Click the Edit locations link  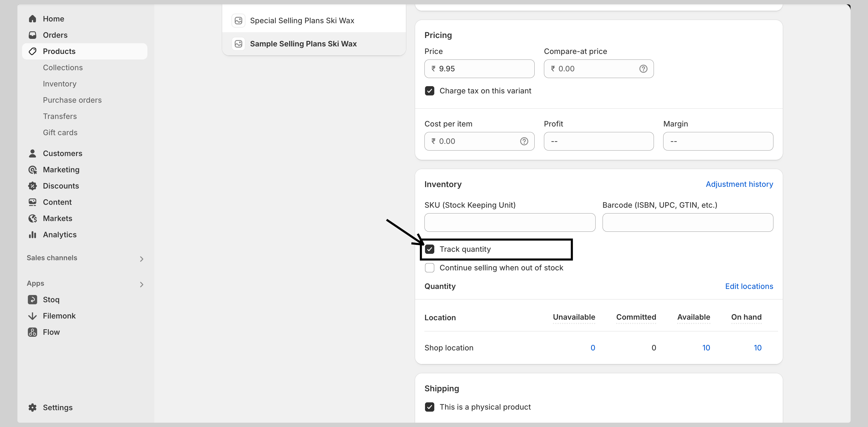(x=749, y=286)
